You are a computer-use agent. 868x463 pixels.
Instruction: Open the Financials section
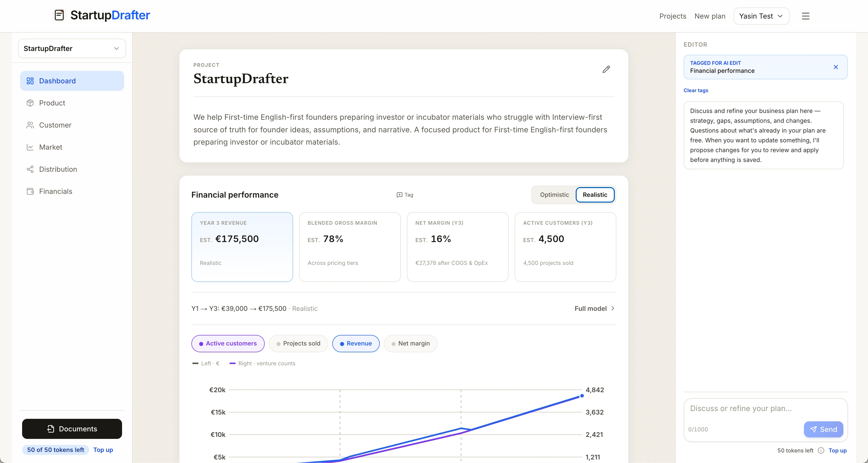tap(72, 191)
